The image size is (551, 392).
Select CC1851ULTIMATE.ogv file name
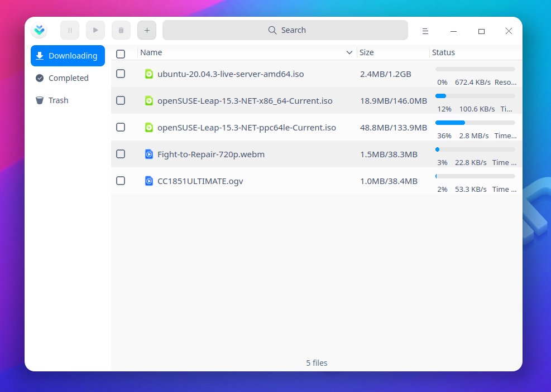pyautogui.click(x=200, y=181)
